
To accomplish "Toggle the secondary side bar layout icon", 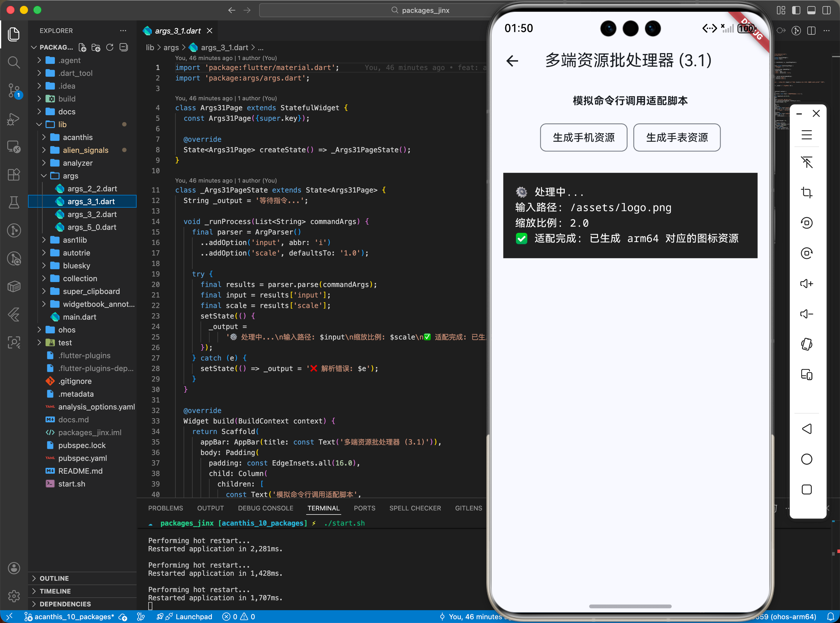I will coord(826,10).
